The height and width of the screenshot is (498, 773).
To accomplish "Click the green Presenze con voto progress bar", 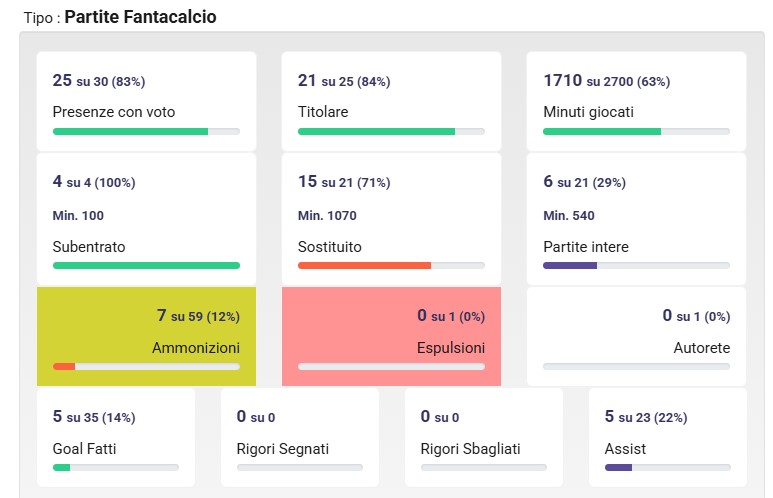I will [x=146, y=131].
